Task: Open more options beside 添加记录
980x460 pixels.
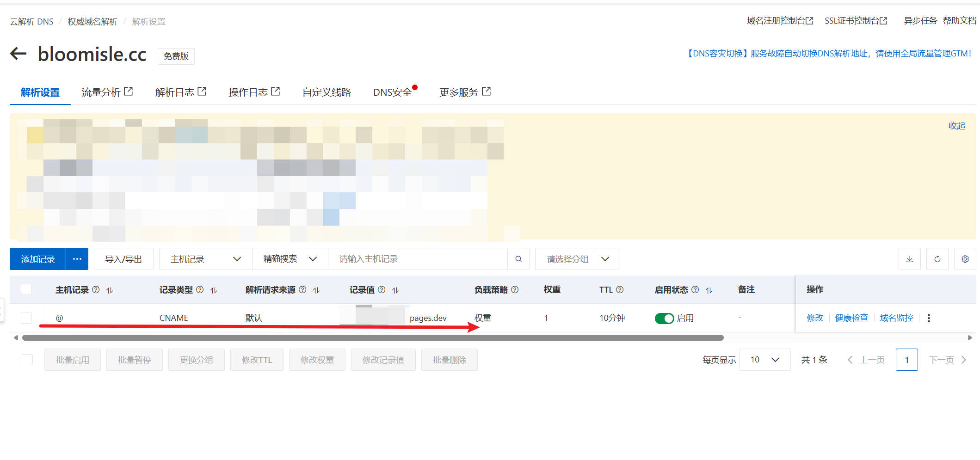Action: point(77,259)
